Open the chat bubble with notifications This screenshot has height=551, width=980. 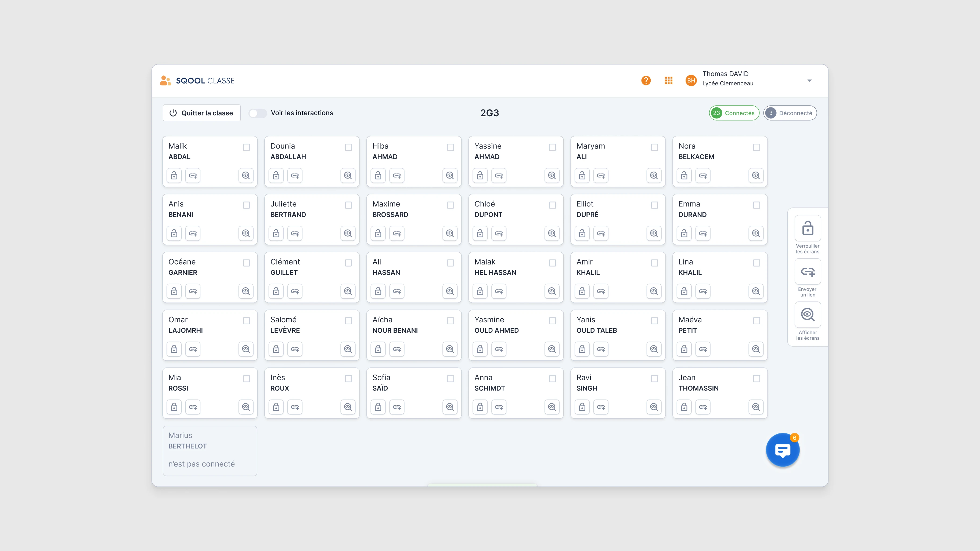point(782,450)
